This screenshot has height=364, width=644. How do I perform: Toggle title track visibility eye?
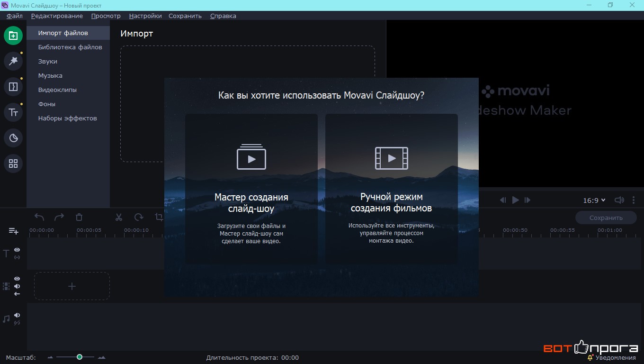pyautogui.click(x=17, y=249)
